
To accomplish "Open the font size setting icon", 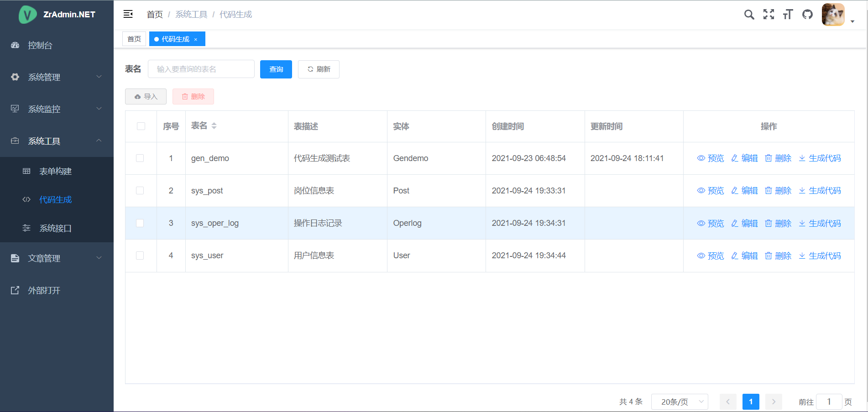I will click(x=788, y=15).
